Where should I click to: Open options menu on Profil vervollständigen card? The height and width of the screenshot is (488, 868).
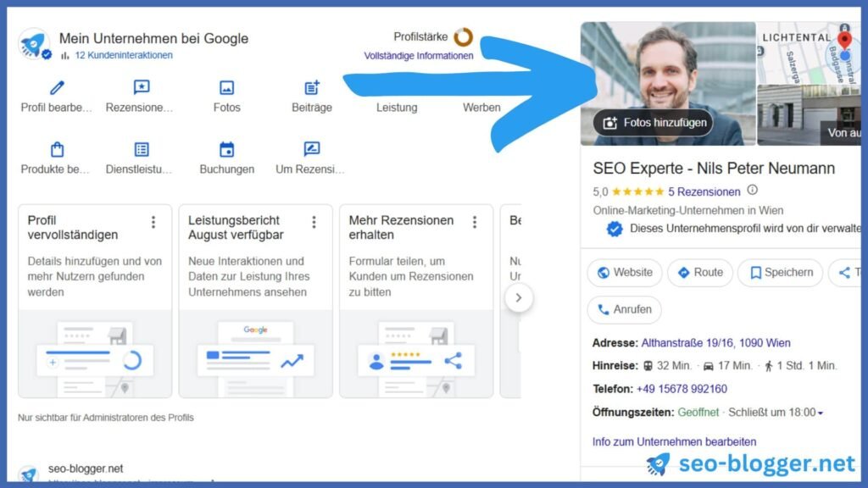153,223
